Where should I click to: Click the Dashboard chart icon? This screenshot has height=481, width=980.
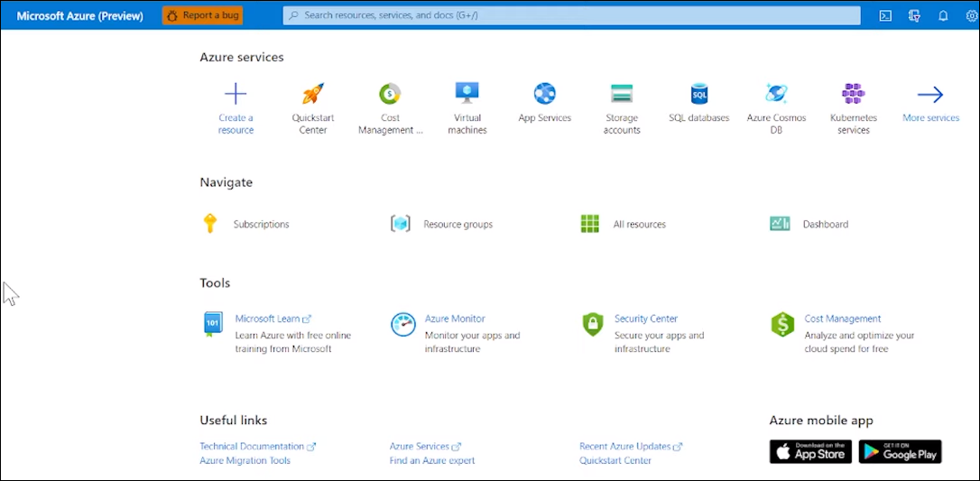click(780, 224)
